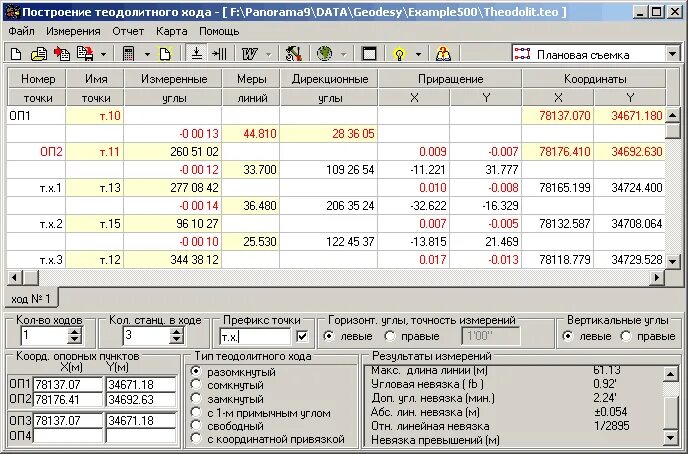Click the cell with point name т.13

95,188
